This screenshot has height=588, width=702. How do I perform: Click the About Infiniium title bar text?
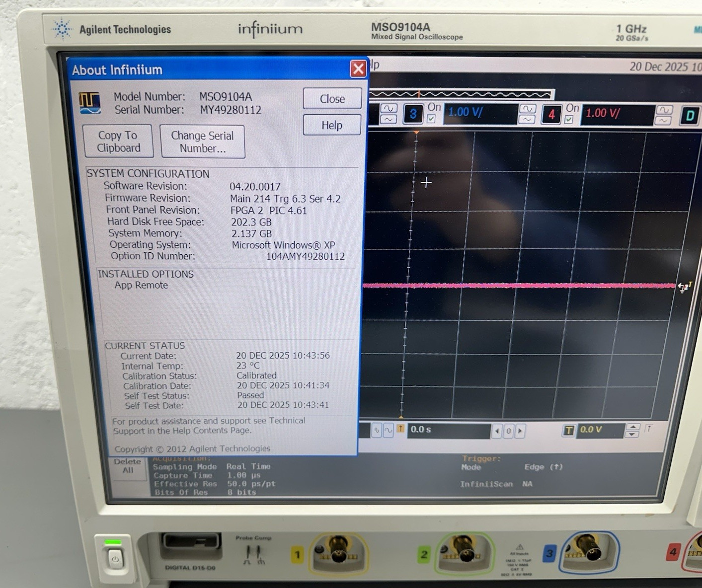(117, 70)
